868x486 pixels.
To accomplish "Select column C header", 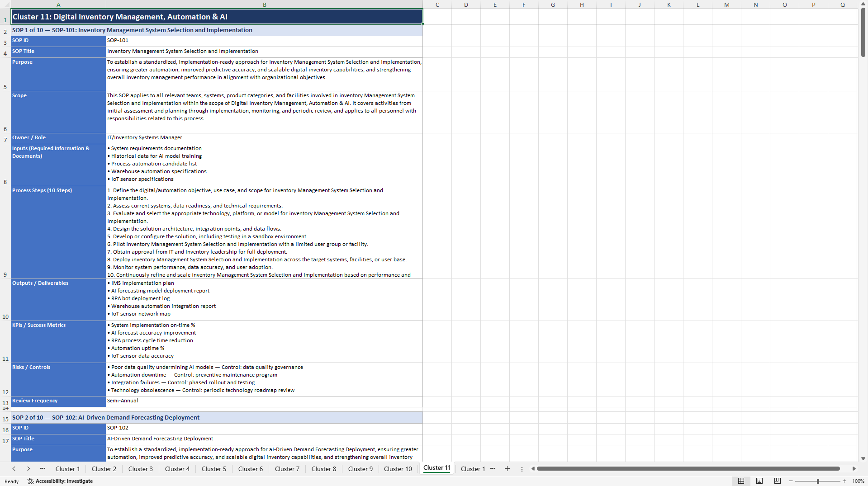I will (x=437, y=5).
